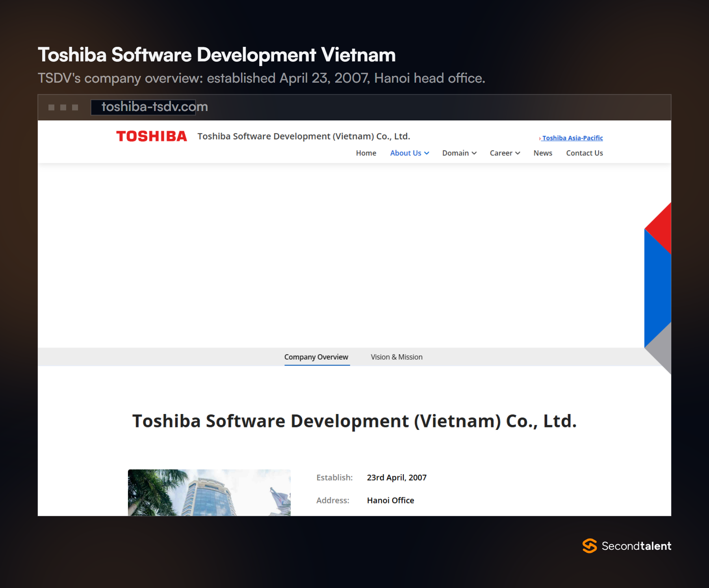Go to Contact Us page
Image resolution: width=709 pixels, height=588 pixels.
pos(585,153)
